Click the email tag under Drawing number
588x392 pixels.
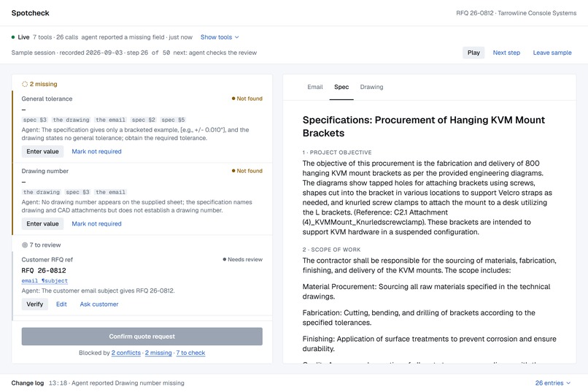[111, 192]
